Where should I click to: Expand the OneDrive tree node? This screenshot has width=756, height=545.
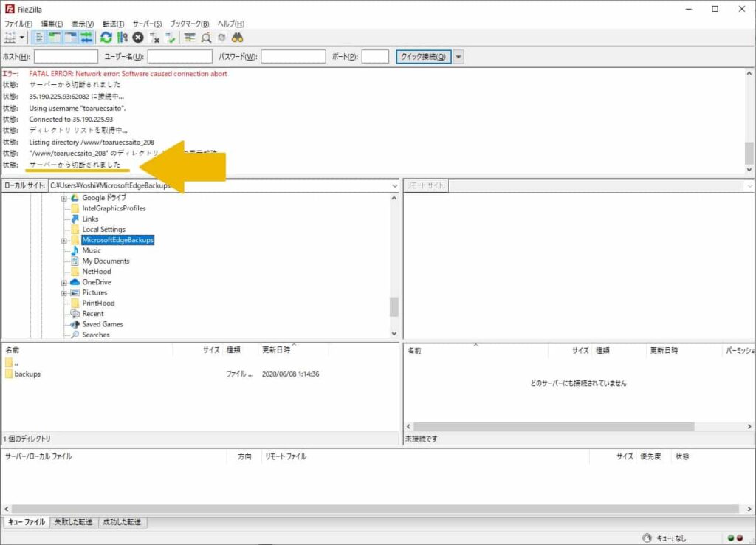pyautogui.click(x=63, y=281)
